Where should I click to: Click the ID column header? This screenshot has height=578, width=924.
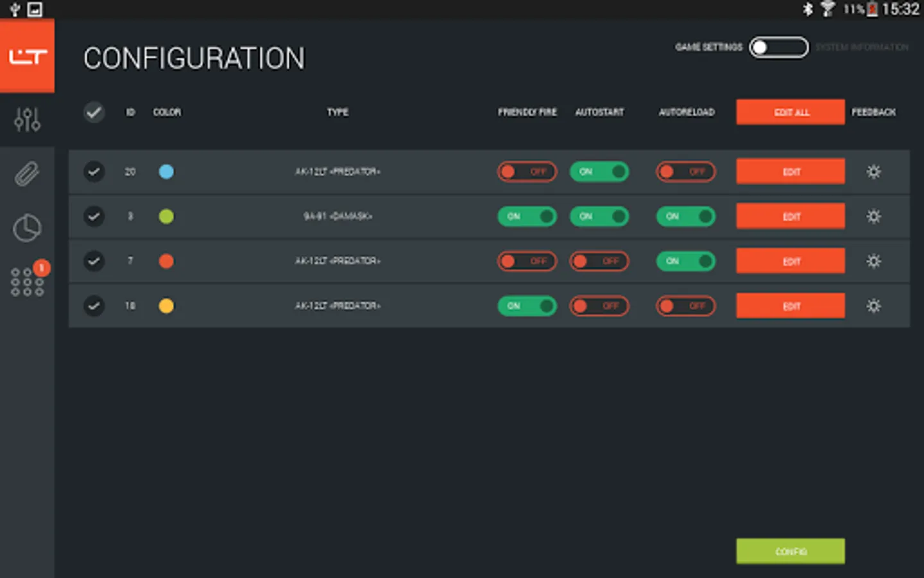pyautogui.click(x=130, y=112)
